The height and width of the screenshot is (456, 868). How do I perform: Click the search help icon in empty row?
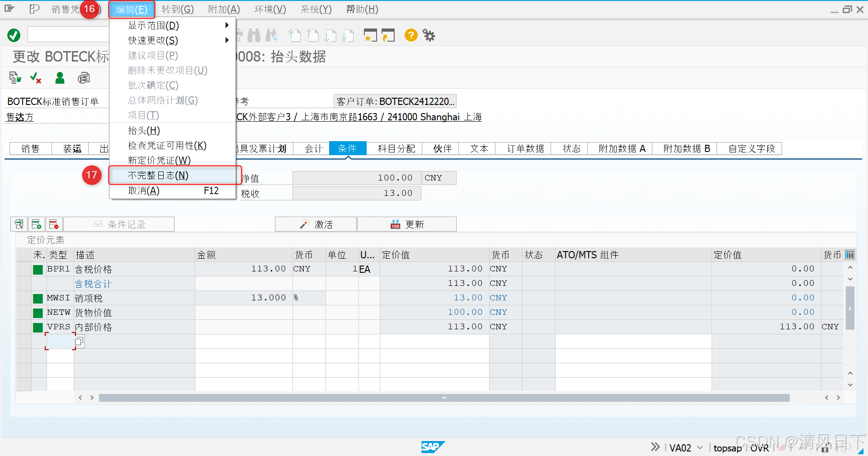pyautogui.click(x=79, y=341)
